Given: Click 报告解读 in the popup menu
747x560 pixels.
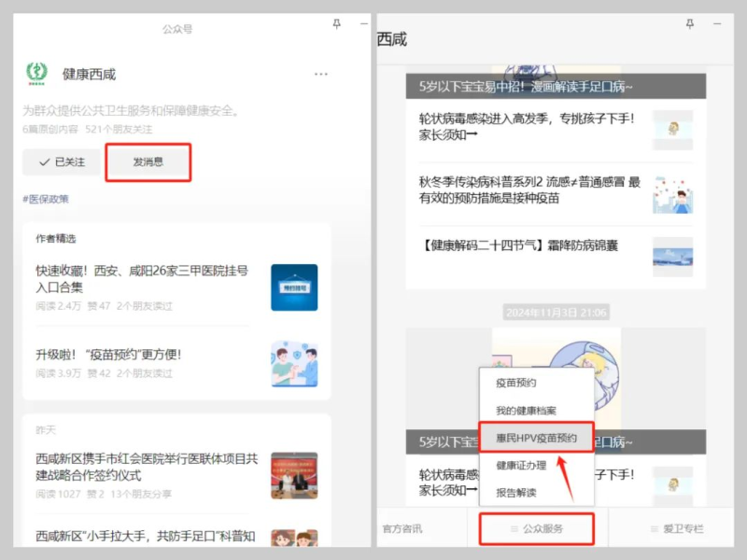Looking at the screenshot, I should pyautogui.click(x=515, y=492).
